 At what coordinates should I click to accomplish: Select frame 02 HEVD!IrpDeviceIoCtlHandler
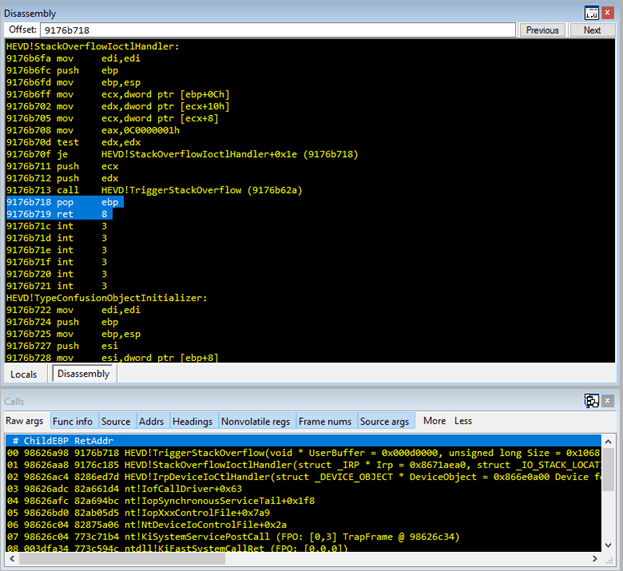(303, 477)
